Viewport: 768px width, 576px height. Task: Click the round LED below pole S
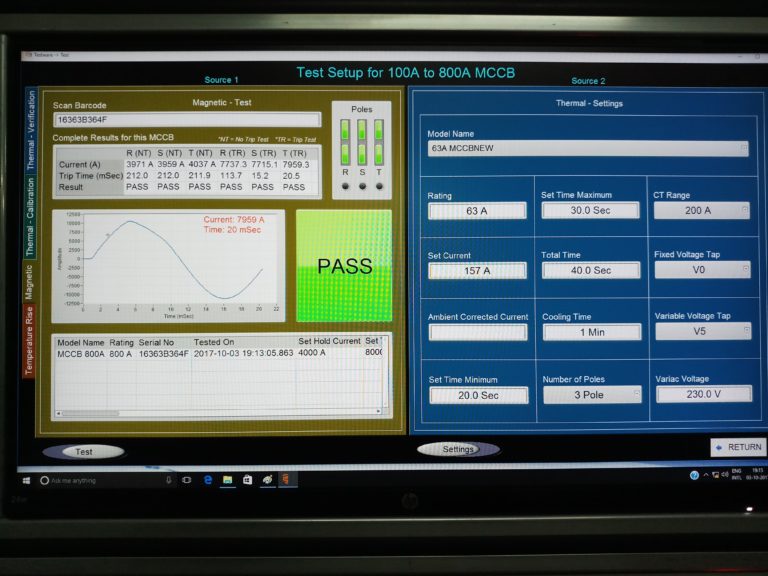pyautogui.click(x=362, y=186)
